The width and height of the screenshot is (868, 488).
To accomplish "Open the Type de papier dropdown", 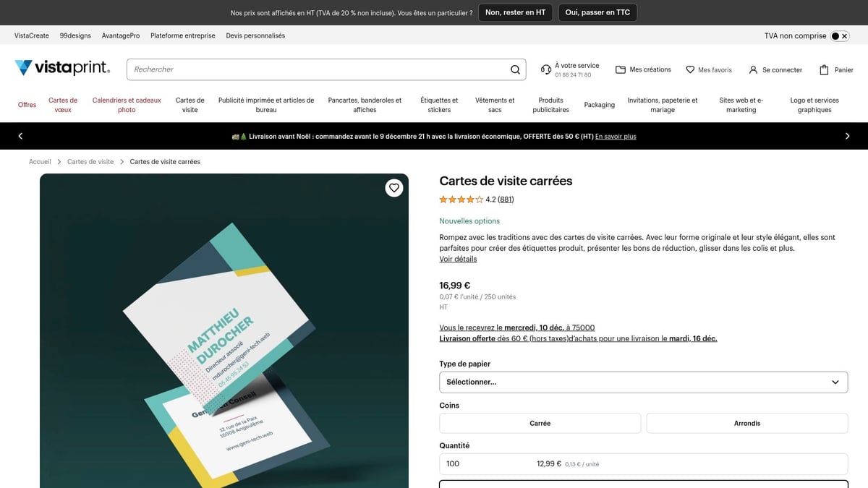I will click(x=643, y=382).
